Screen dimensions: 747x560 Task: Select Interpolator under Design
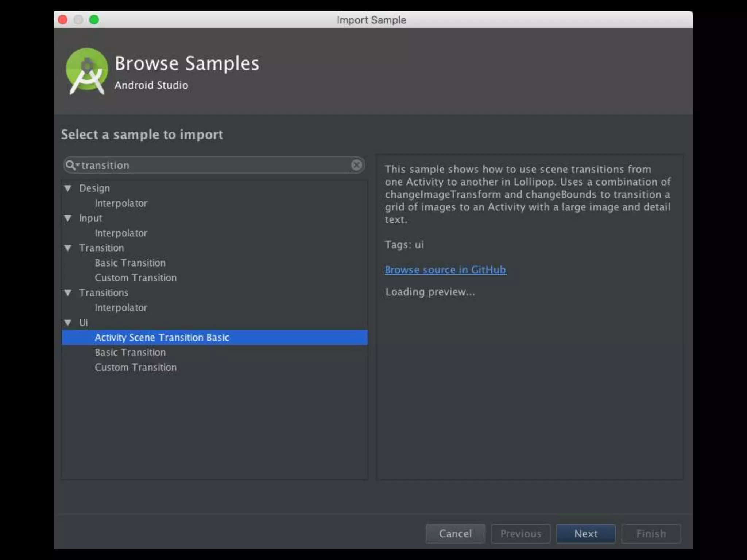click(x=121, y=203)
